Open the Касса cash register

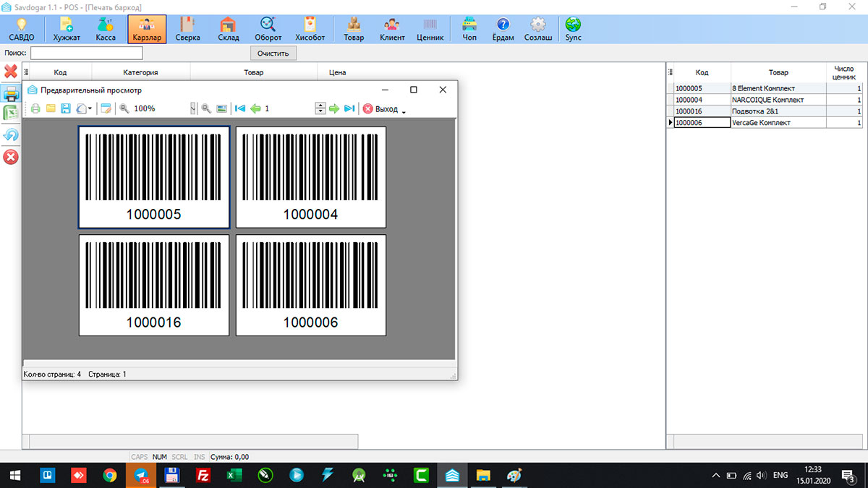pyautogui.click(x=106, y=30)
